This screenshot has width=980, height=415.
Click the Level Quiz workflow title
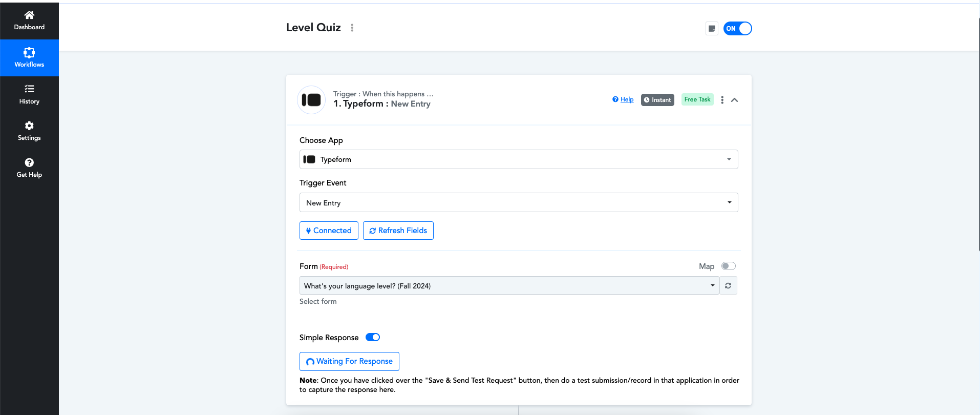(x=313, y=28)
